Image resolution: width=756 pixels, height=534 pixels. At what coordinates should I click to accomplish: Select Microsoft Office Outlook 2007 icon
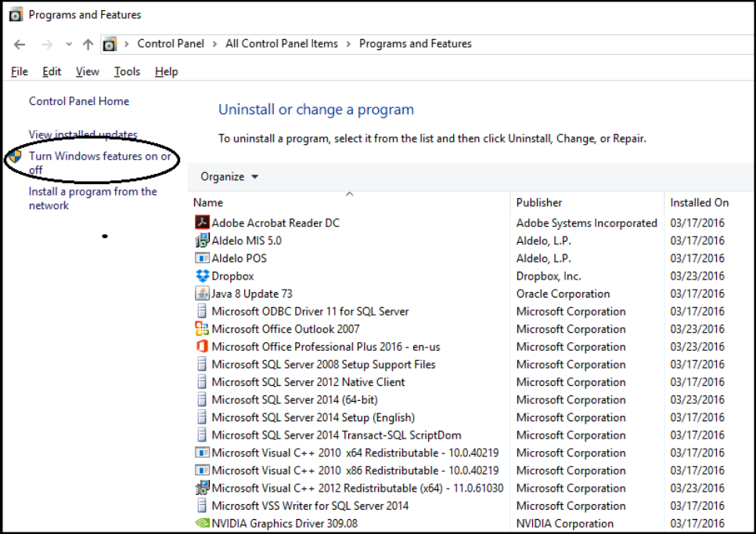[x=202, y=329]
